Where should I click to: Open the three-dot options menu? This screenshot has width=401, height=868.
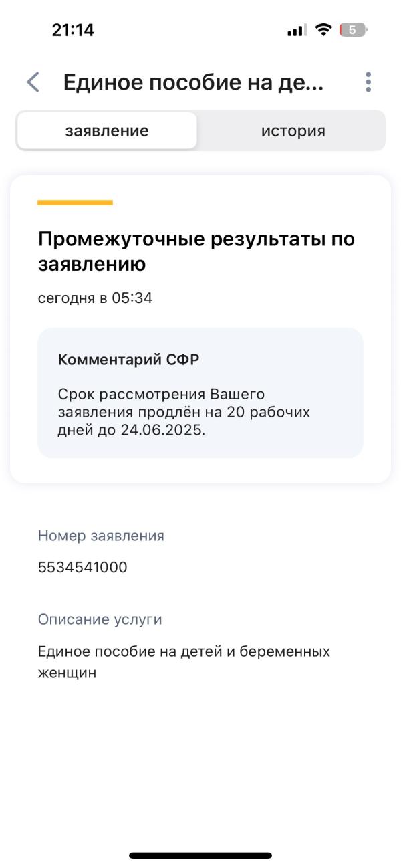click(x=367, y=82)
